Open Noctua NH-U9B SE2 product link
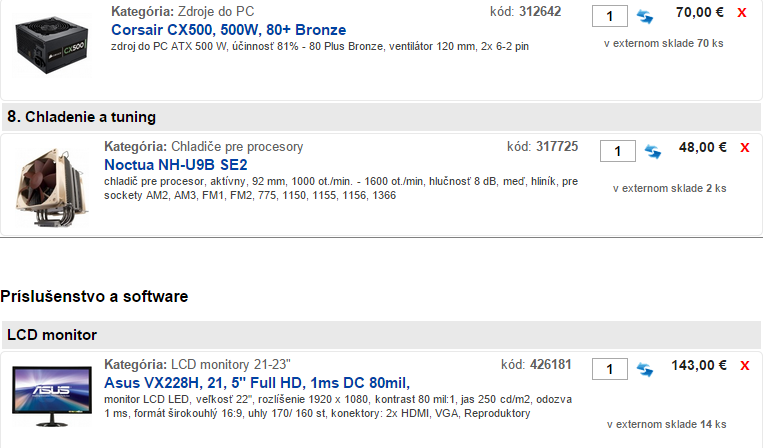Image resolution: width=773 pixels, height=448 pixels. pos(176,164)
